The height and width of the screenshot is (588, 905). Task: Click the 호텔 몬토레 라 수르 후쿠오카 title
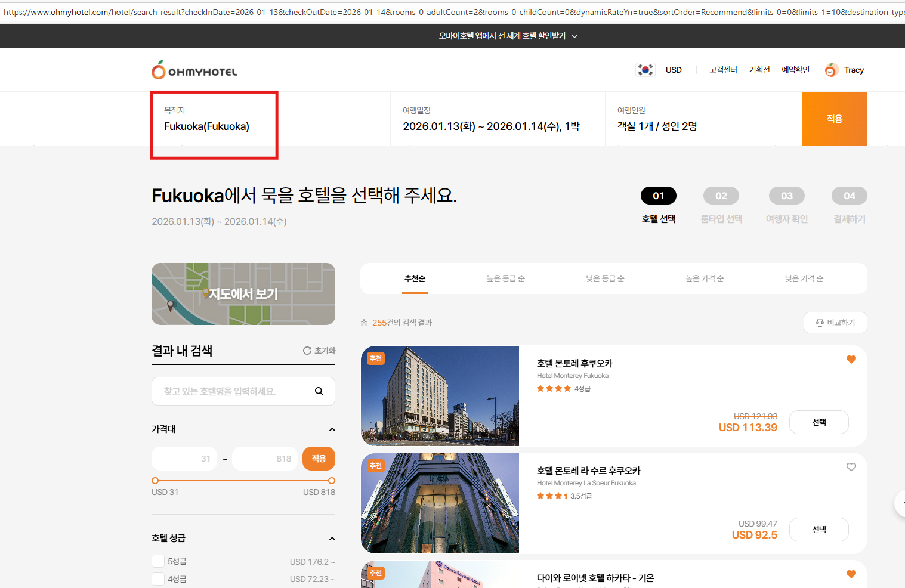tap(588, 471)
